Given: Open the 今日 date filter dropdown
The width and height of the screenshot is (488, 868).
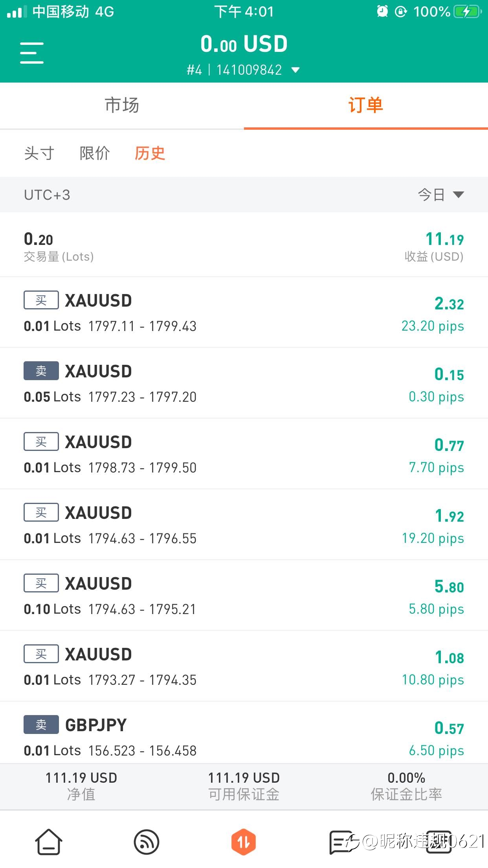Looking at the screenshot, I should tap(441, 195).
